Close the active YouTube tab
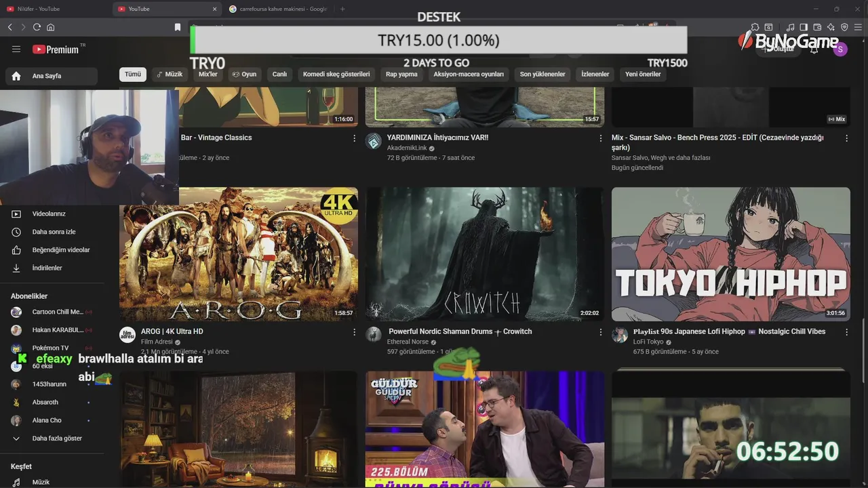Screen dimensions: 868x488 (x=215, y=9)
